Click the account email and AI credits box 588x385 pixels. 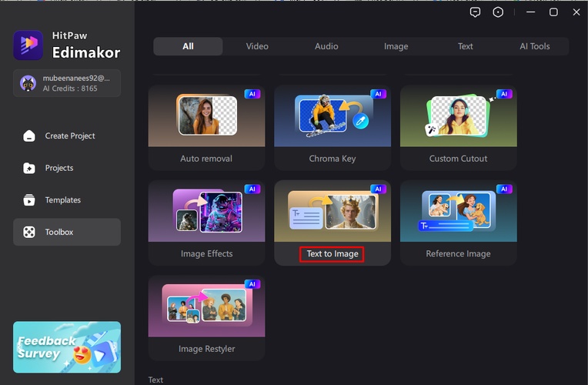click(x=67, y=83)
